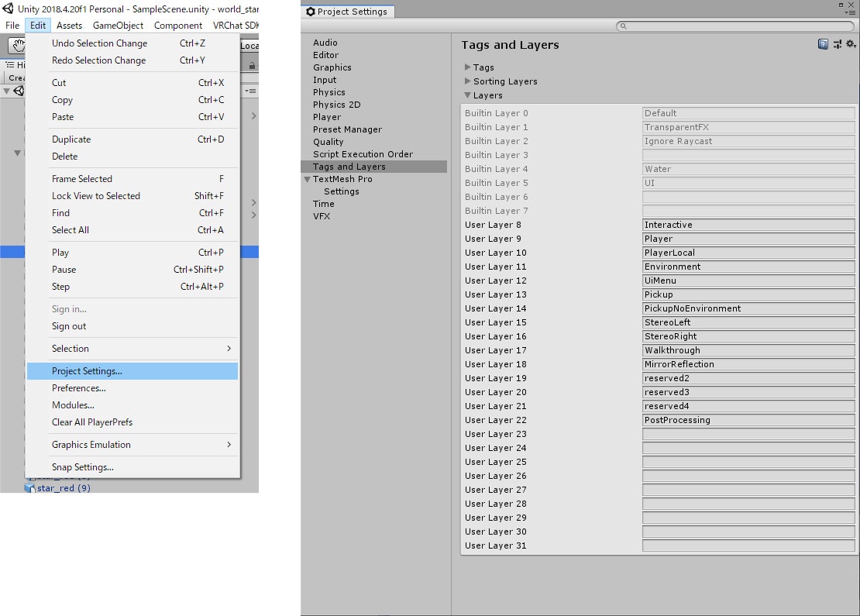Viewport: 860px width, 616px height.
Task: Open the Tags and Layers help reference icon
Action: pos(823,44)
